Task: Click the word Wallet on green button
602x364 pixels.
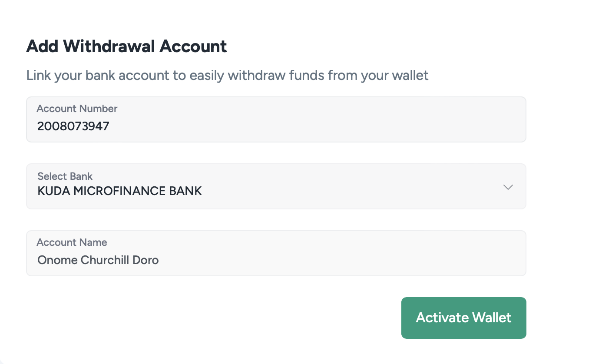Action: click(x=492, y=318)
